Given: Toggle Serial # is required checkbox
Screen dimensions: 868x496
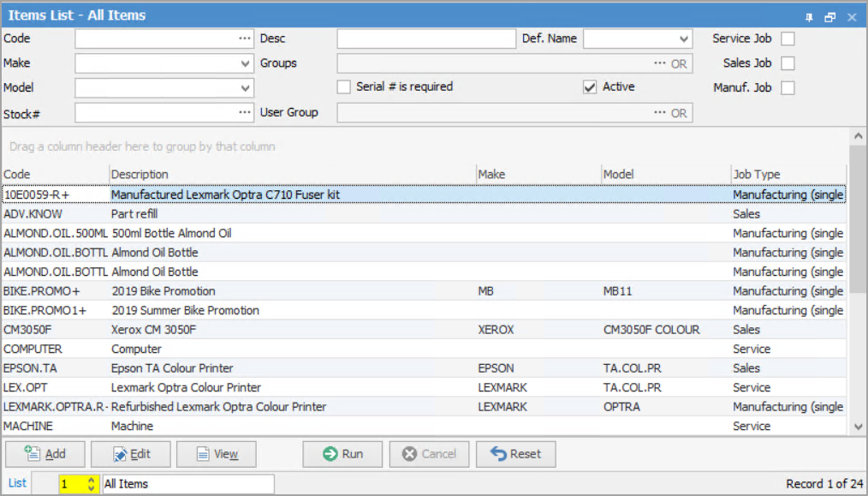Looking at the screenshot, I should (344, 87).
